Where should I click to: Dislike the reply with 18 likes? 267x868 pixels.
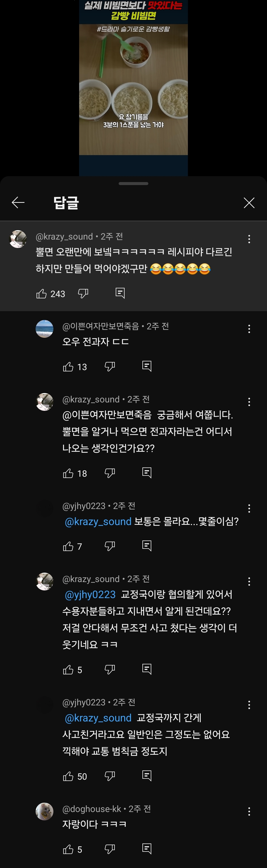tap(110, 473)
